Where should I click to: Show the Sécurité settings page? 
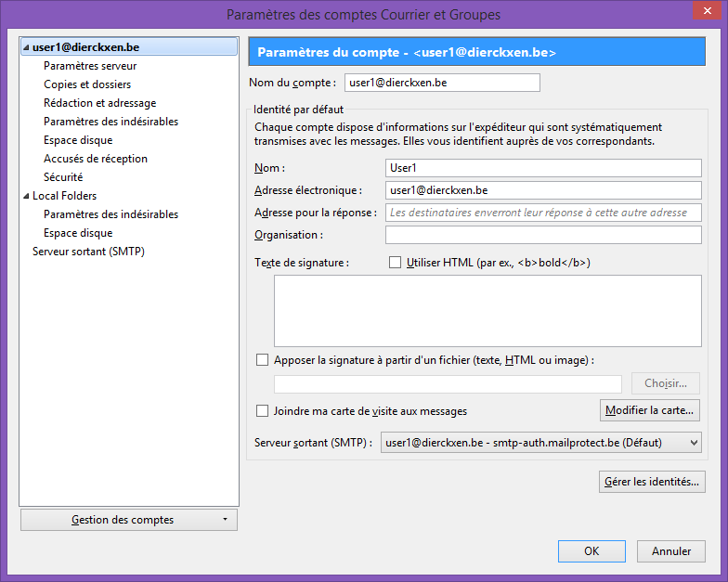coord(63,177)
